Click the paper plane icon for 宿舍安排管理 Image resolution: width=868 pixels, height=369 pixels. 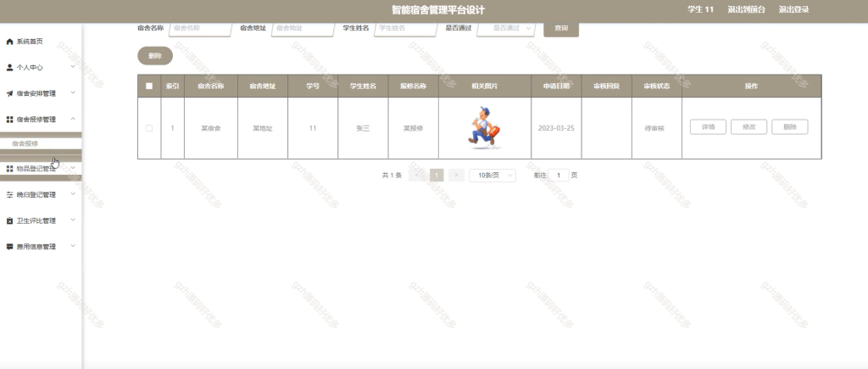(9, 93)
